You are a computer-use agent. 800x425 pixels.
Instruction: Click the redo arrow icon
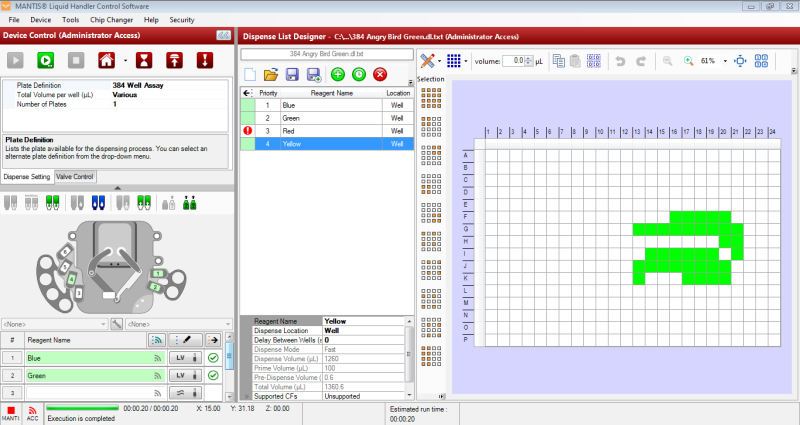(x=641, y=61)
